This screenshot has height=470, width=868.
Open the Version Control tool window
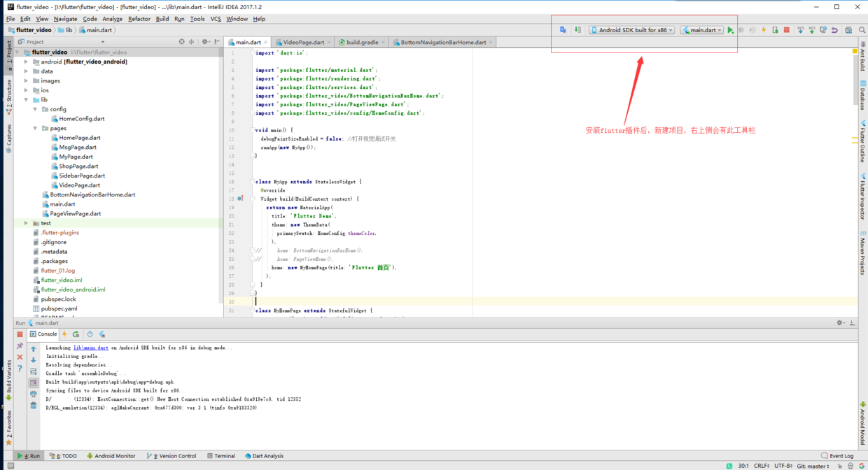click(x=171, y=456)
